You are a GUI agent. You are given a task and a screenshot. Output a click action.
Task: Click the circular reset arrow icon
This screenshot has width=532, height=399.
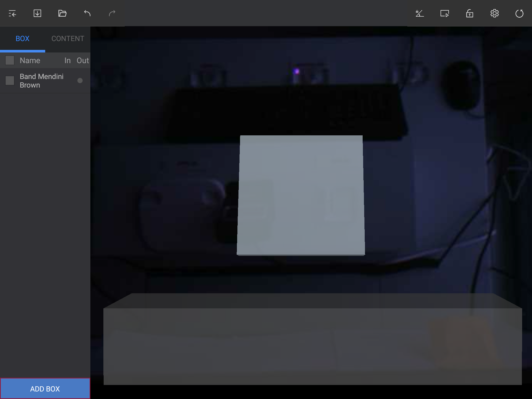click(x=519, y=13)
